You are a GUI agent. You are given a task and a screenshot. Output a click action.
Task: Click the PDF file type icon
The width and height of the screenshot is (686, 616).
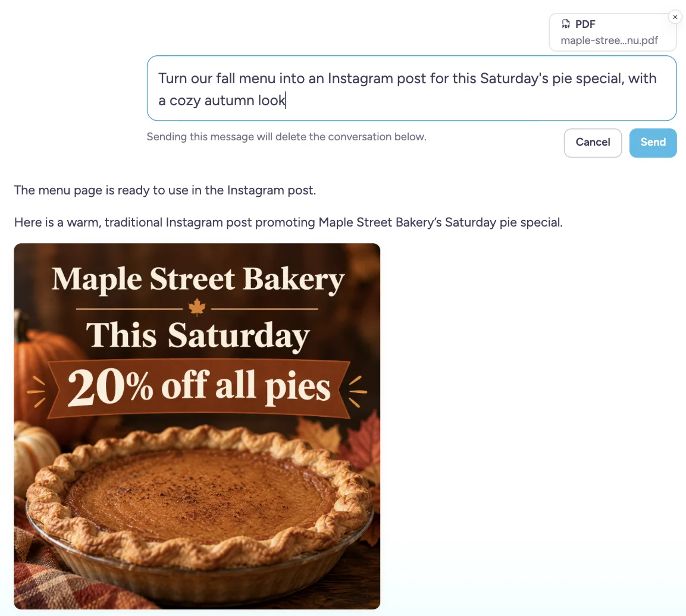pos(566,24)
